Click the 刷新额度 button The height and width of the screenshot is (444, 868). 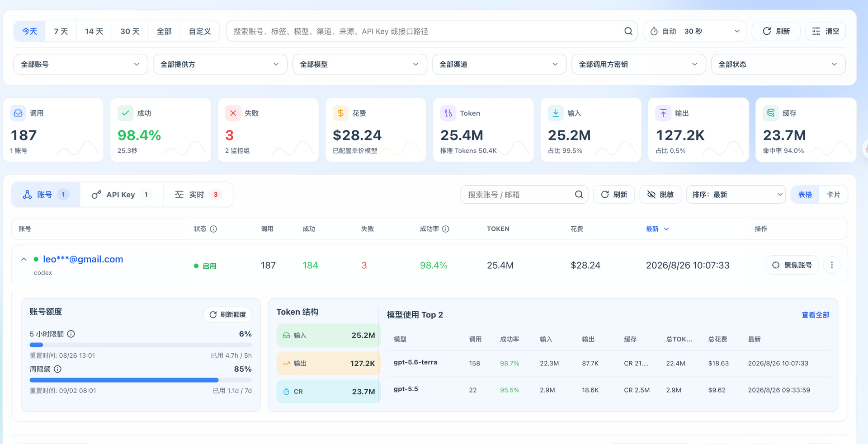point(228,314)
